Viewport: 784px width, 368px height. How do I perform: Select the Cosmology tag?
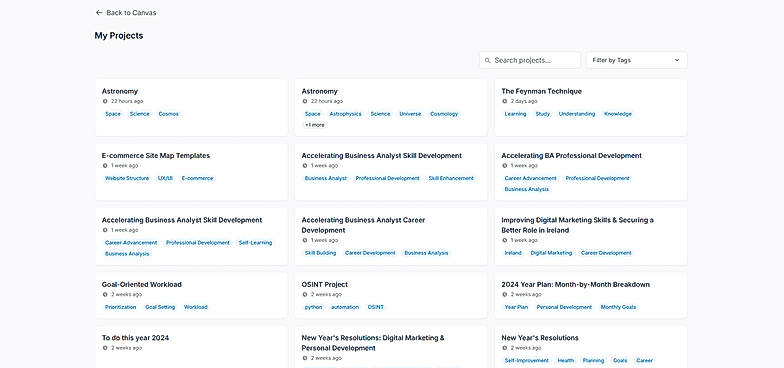[444, 114]
